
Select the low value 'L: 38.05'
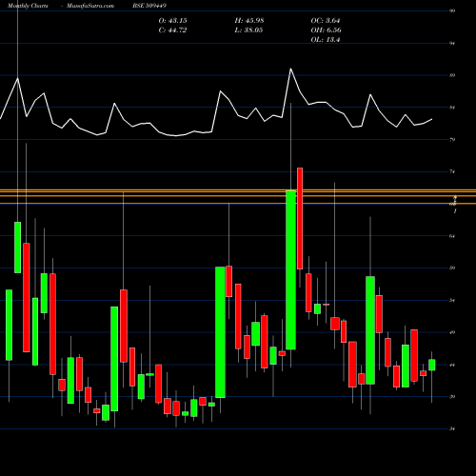249,30
